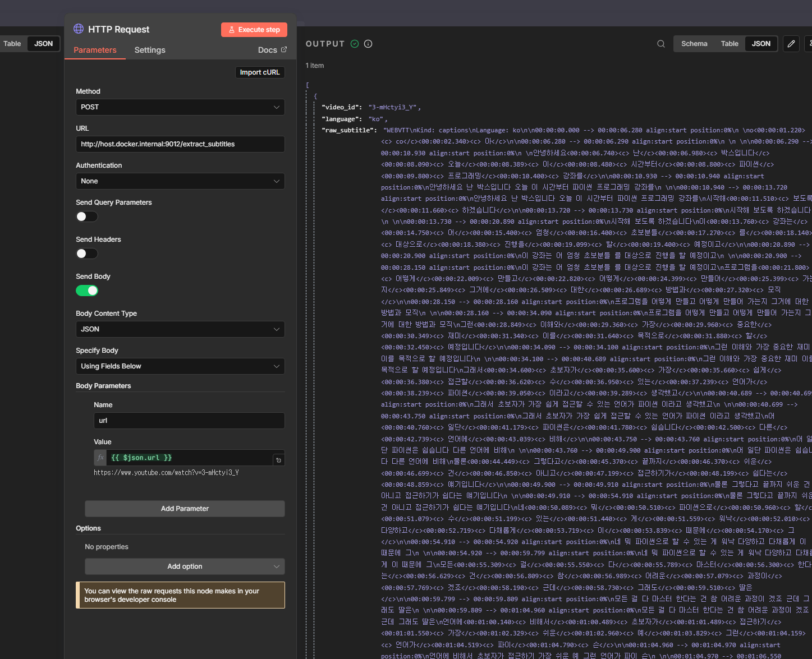Click the Body Parameters label
812x659 pixels.
tap(103, 386)
